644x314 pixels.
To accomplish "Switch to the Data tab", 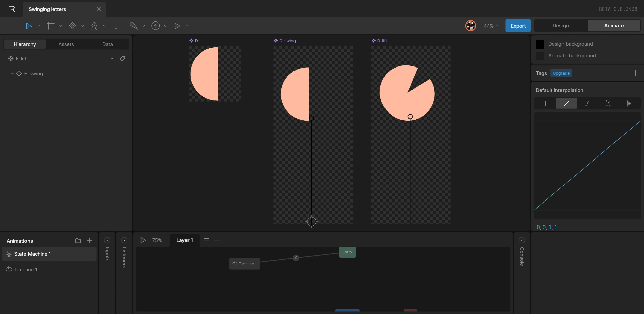I will [107, 44].
